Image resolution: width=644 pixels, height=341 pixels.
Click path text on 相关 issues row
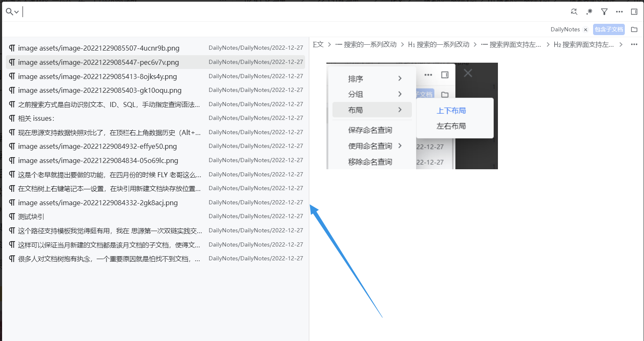[x=256, y=118]
